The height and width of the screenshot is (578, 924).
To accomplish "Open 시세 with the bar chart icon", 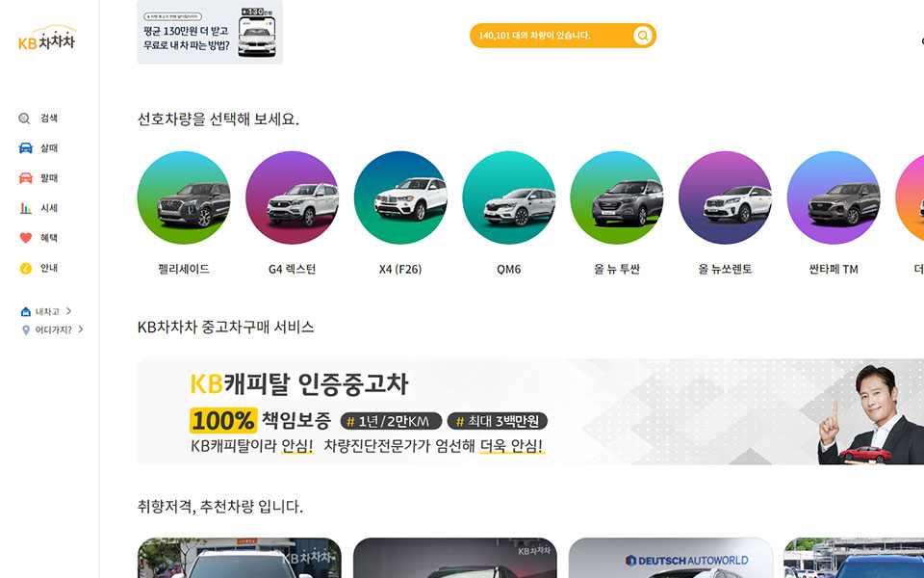I will (x=38, y=208).
